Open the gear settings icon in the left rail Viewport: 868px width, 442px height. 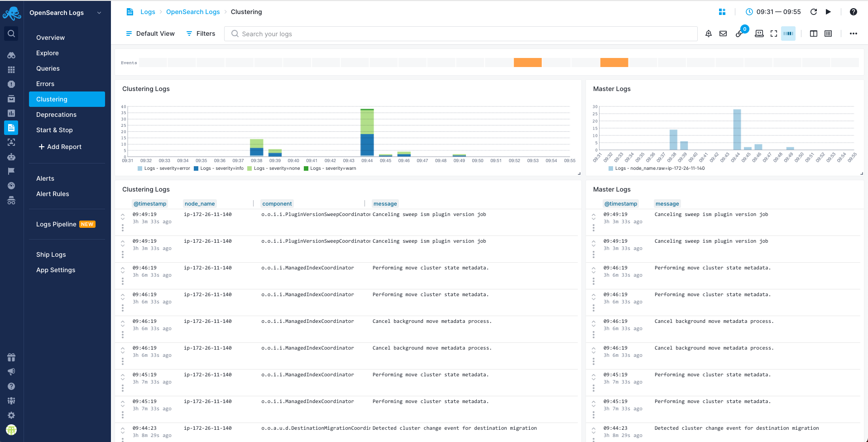pyautogui.click(x=11, y=415)
